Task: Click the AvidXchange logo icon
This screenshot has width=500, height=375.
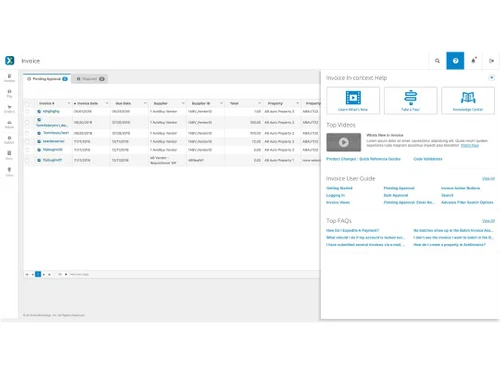Action: click(10, 61)
